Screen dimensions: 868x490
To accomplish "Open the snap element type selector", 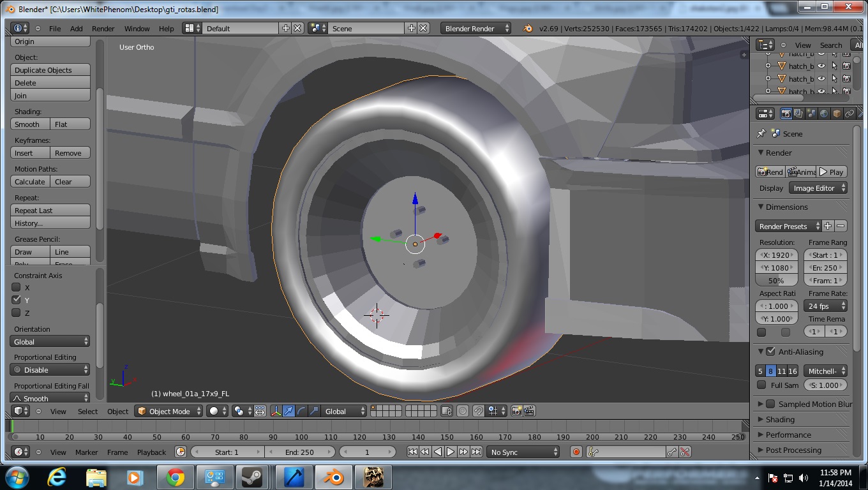I will tap(495, 411).
